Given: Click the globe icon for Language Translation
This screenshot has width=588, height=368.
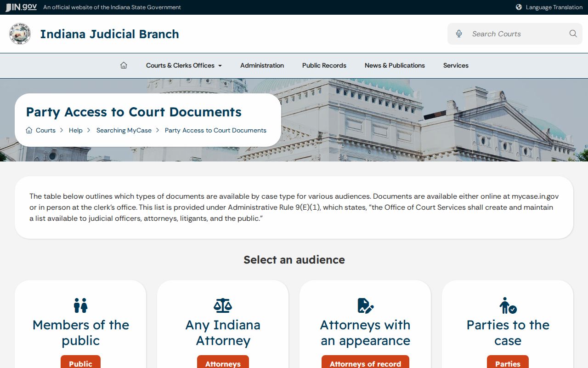Looking at the screenshot, I should click(x=519, y=7).
